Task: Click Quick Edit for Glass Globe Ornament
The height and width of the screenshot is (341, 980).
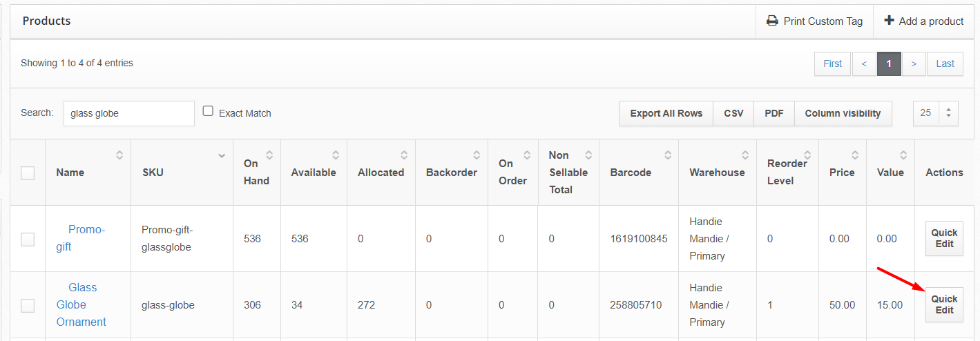Action: click(x=944, y=304)
